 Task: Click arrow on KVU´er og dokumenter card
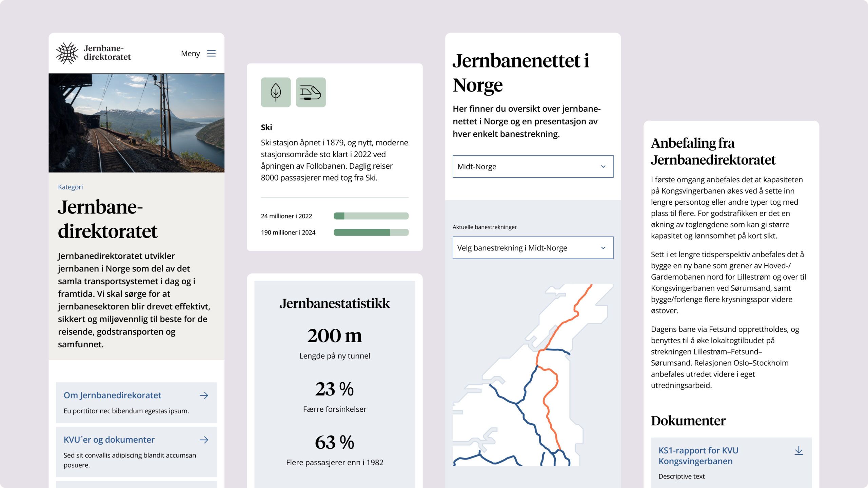(204, 440)
